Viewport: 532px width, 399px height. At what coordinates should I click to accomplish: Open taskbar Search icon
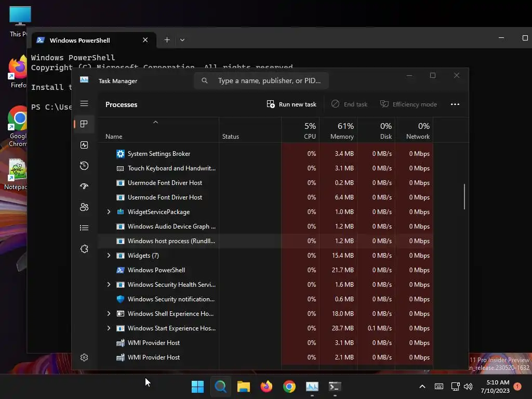220,387
